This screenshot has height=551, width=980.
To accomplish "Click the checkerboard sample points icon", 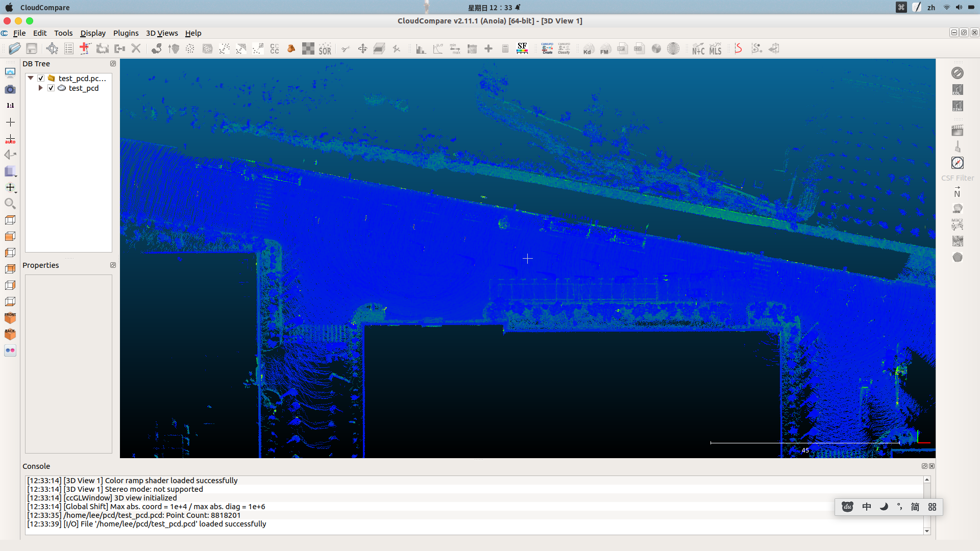I will point(308,48).
